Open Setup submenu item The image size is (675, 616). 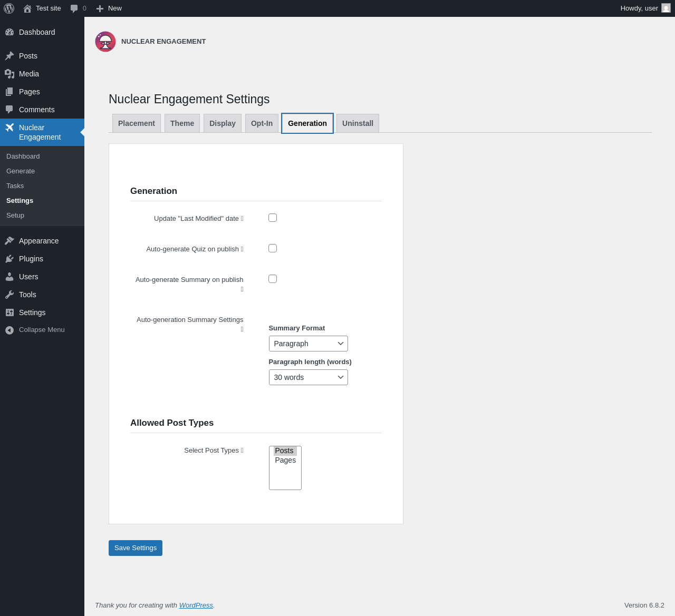click(15, 216)
